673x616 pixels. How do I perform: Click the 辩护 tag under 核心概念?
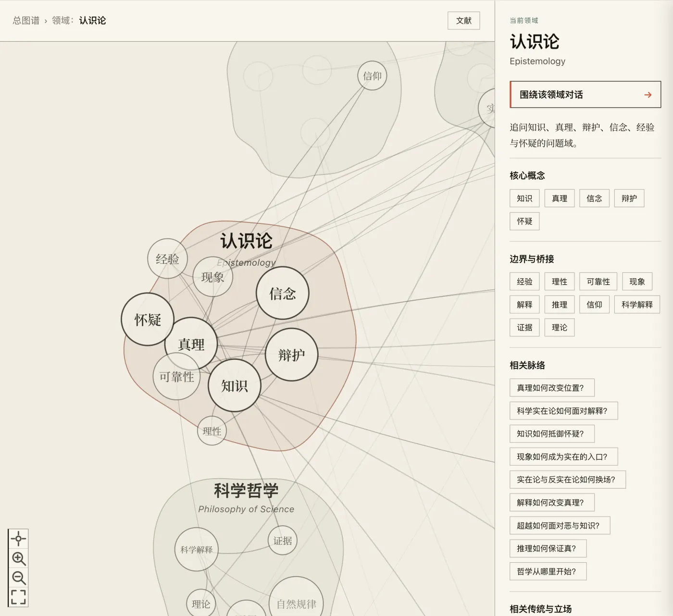(629, 198)
